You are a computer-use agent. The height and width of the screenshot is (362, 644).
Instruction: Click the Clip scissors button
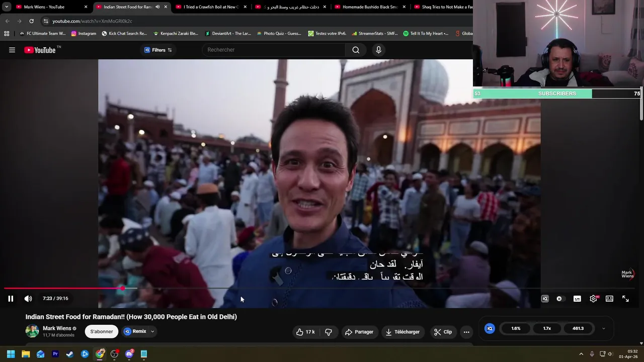click(x=443, y=332)
